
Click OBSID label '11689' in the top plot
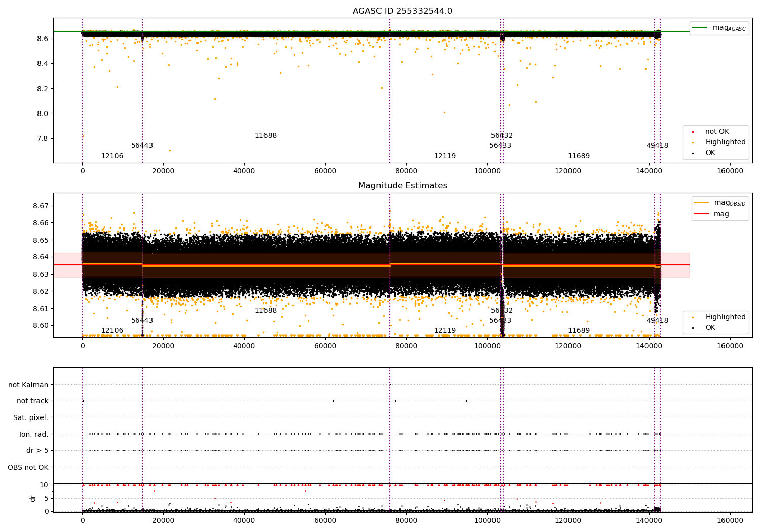pos(579,156)
